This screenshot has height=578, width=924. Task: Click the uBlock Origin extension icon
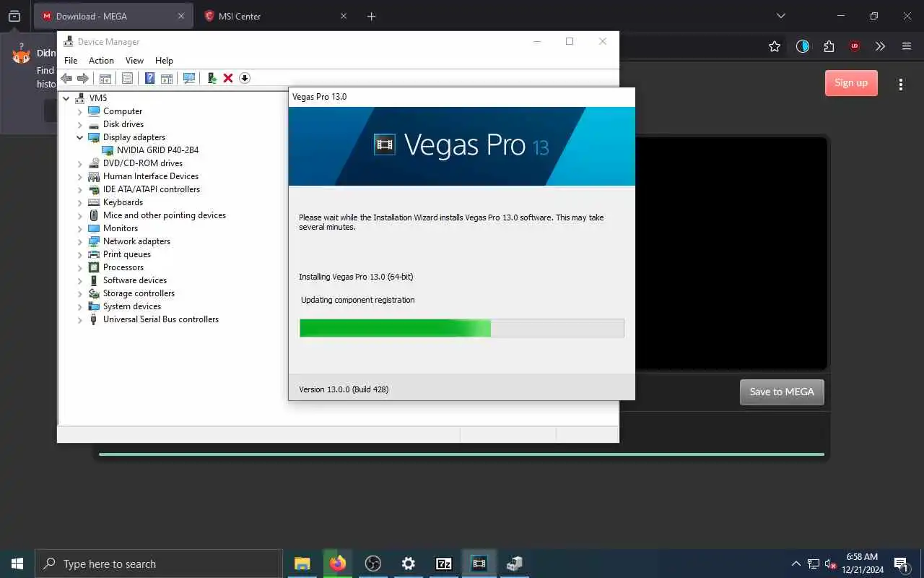click(855, 46)
